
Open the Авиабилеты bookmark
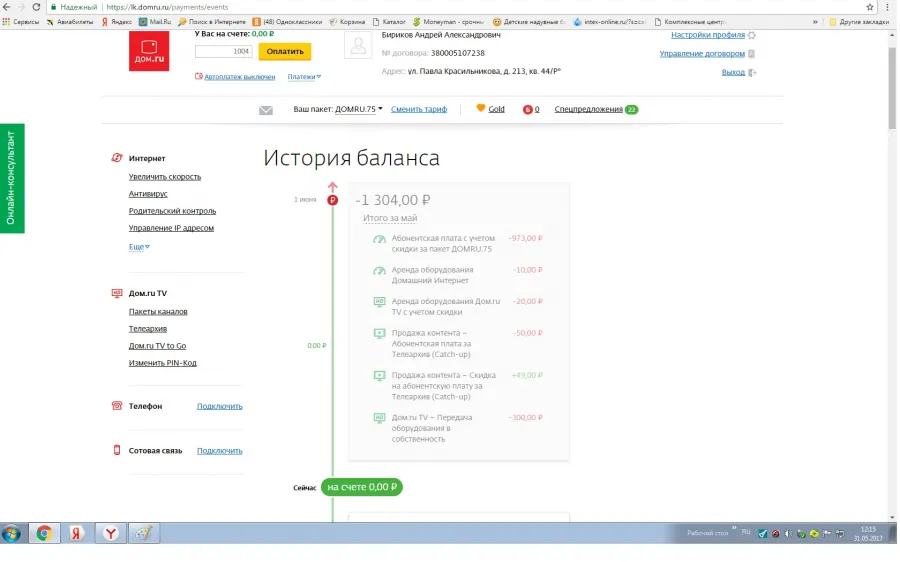click(x=69, y=22)
